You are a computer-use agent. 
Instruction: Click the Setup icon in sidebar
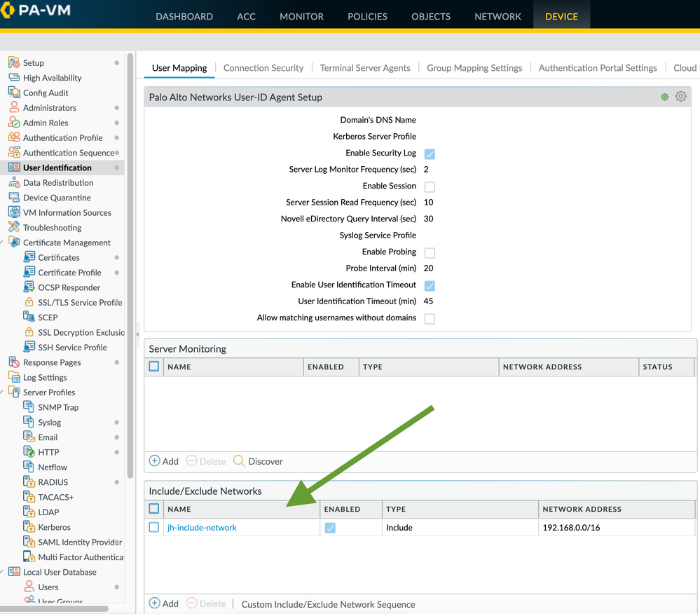click(14, 62)
